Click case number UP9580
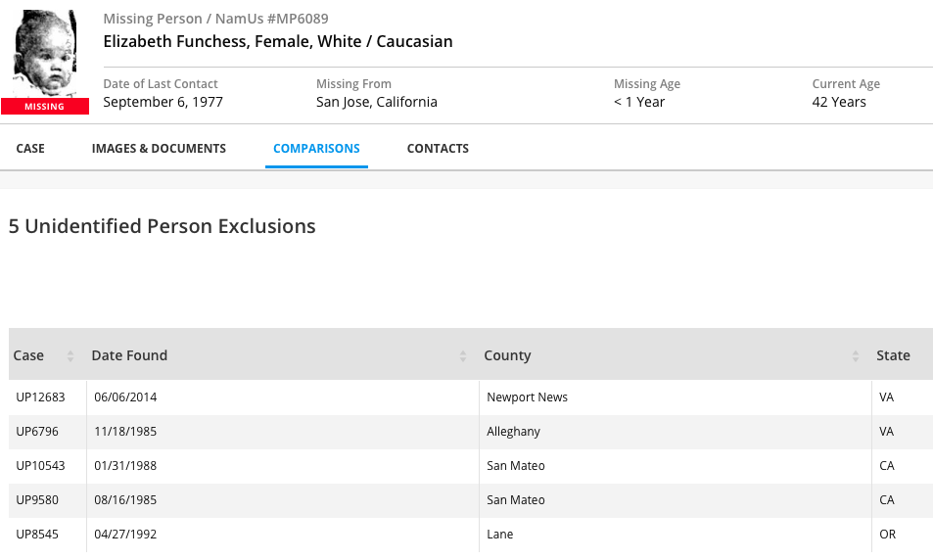 coord(37,500)
